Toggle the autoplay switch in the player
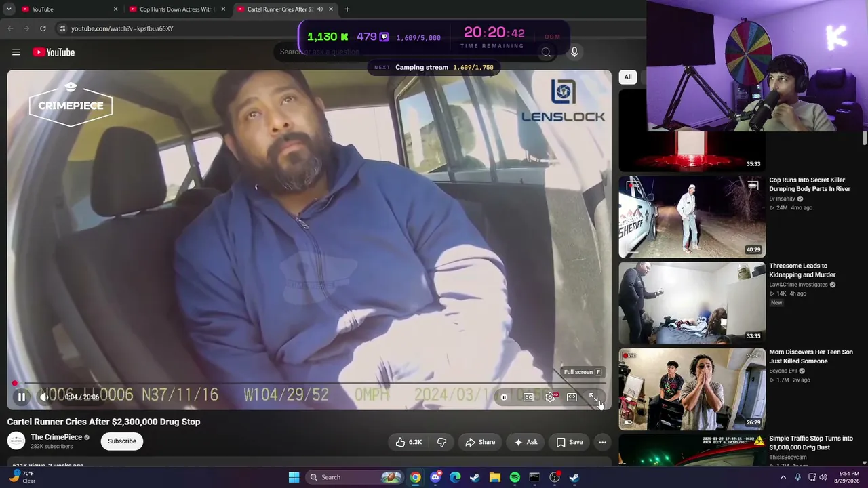Screen dimensions: 868x488 point(504,397)
